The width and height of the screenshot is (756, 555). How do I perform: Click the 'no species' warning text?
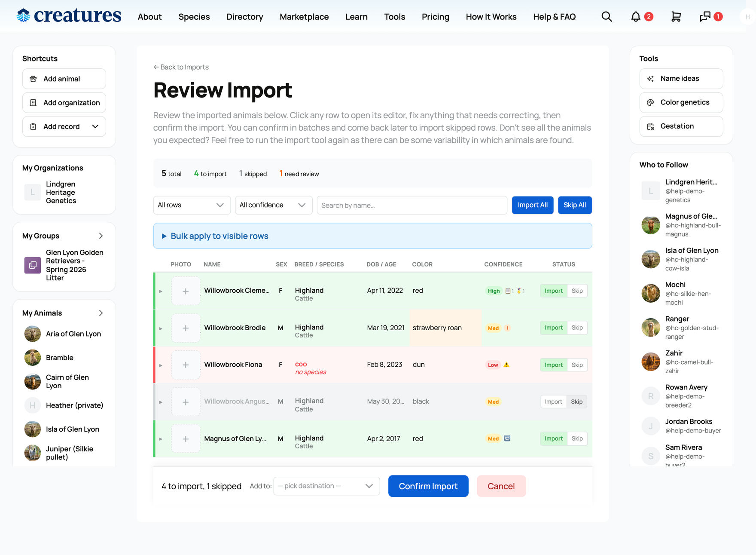pos(311,372)
